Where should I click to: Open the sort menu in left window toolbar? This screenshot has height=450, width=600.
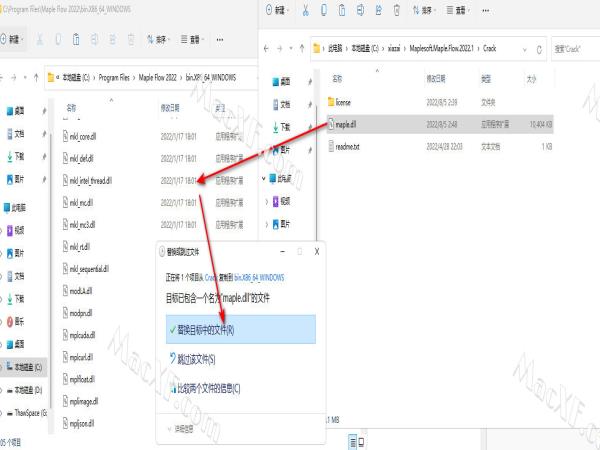(x=159, y=39)
